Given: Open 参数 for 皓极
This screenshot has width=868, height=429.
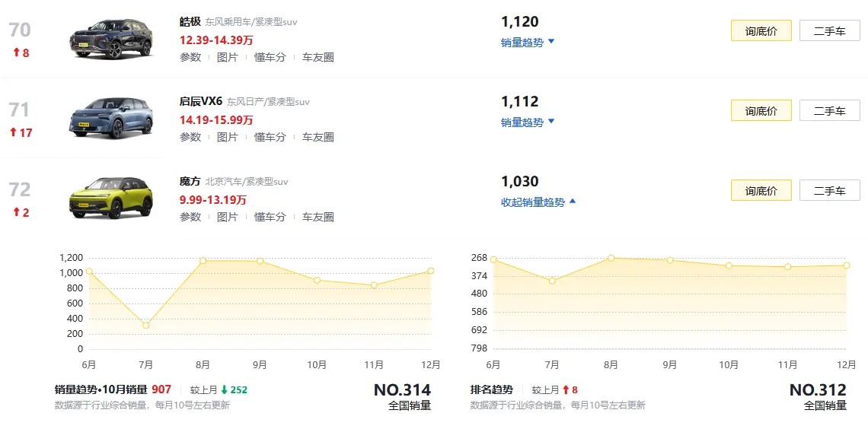Looking at the screenshot, I should 190,58.
